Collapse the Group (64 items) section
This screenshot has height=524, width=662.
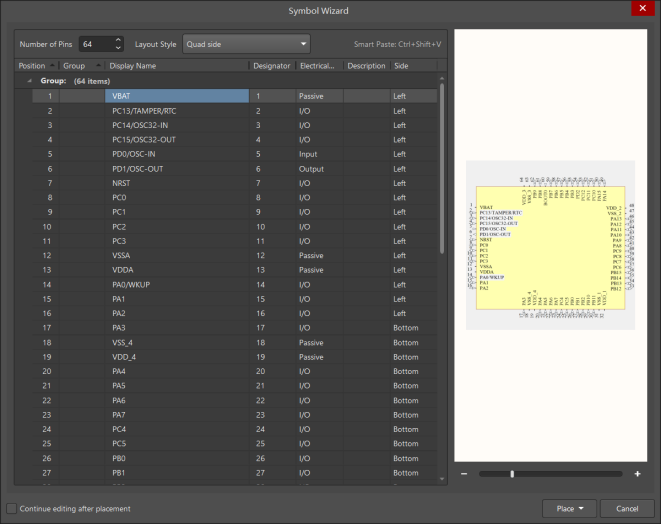click(x=29, y=81)
